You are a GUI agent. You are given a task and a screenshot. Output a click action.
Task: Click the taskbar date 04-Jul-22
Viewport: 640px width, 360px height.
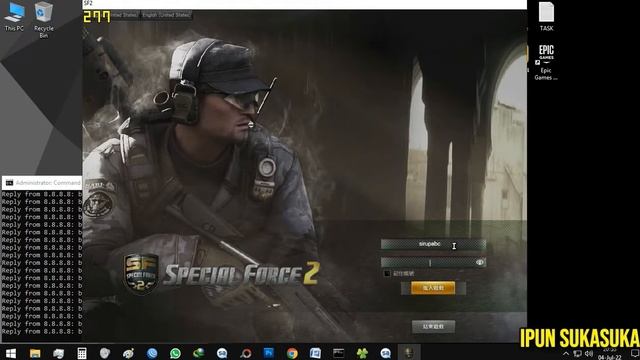coord(609,357)
